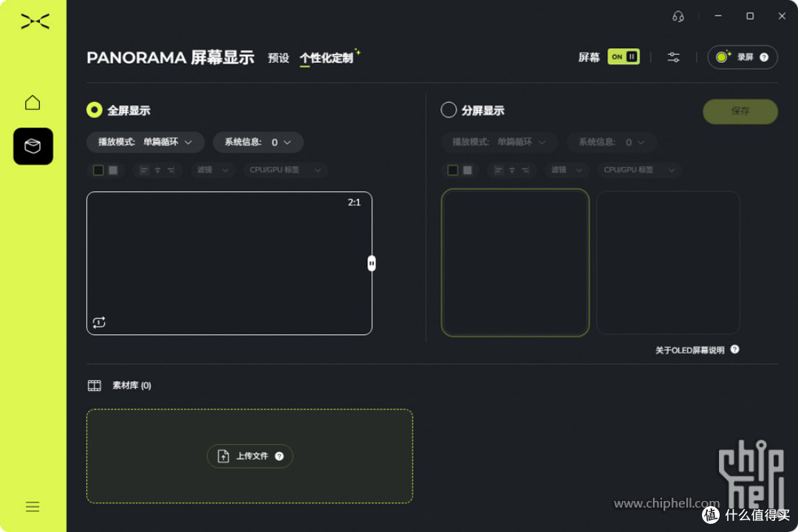Open 系统信息 dropdown under 全屏显示
Image resolution: width=798 pixels, height=532 pixels.
coord(258,142)
